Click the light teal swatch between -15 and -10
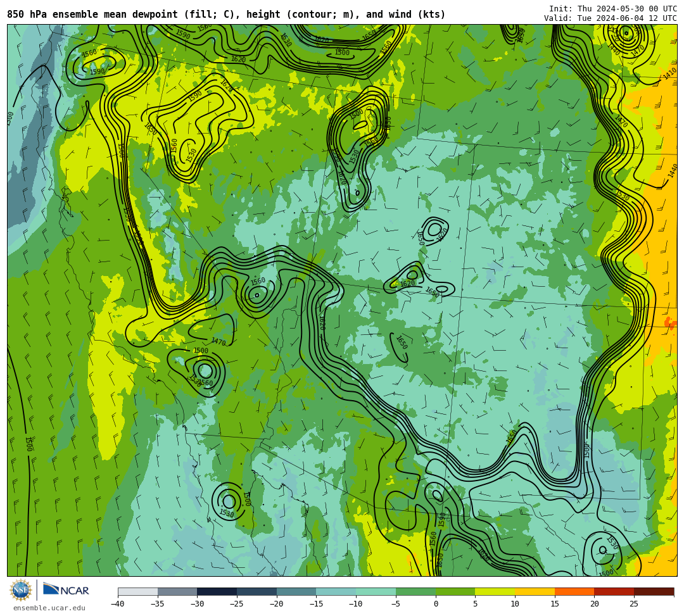Screen dimensions: 684x616 [336, 591]
